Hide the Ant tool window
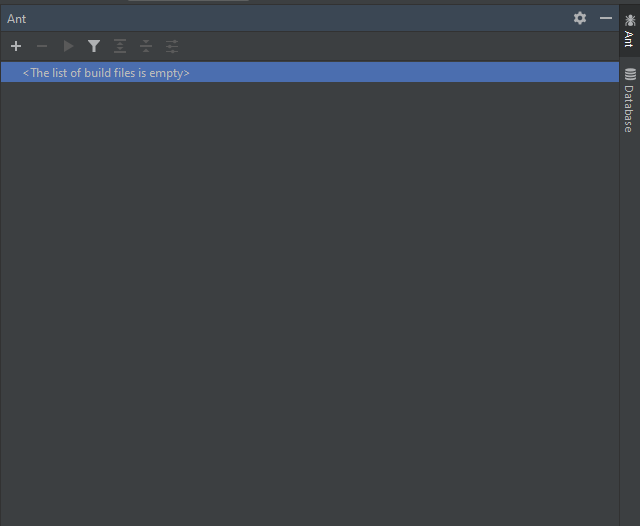 pos(605,18)
